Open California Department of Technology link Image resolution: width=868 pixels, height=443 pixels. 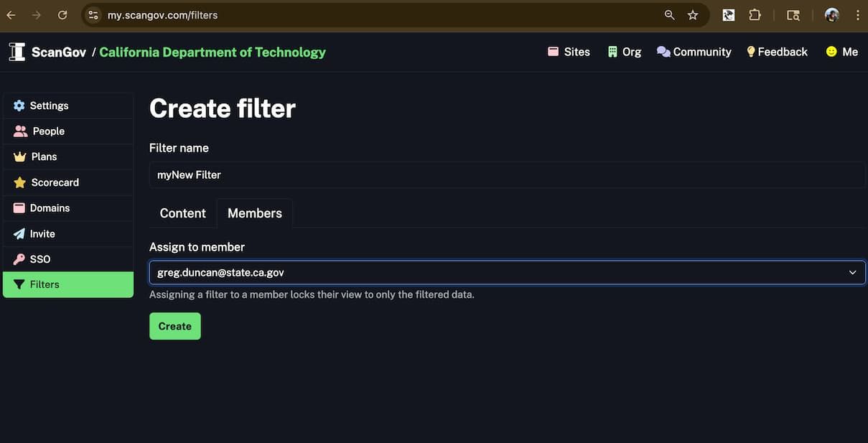pyautogui.click(x=213, y=51)
